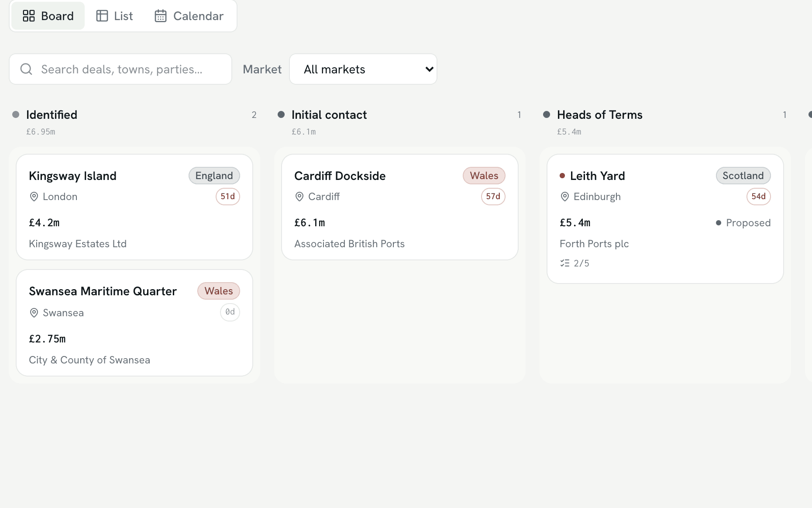Click the Identified column total £6.95m
This screenshot has height=508, width=812.
coord(41,131)
